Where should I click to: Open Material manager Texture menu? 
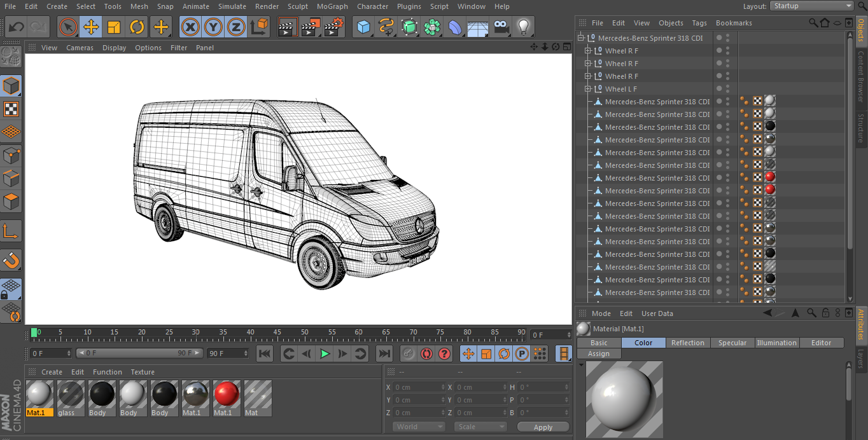[x=143, y=372]
